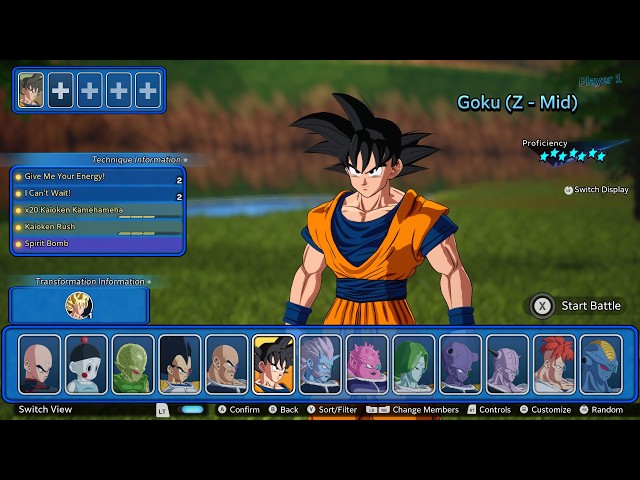Select Vegeta's character portrait
640x480 pixels.
(x=180, y=364)
